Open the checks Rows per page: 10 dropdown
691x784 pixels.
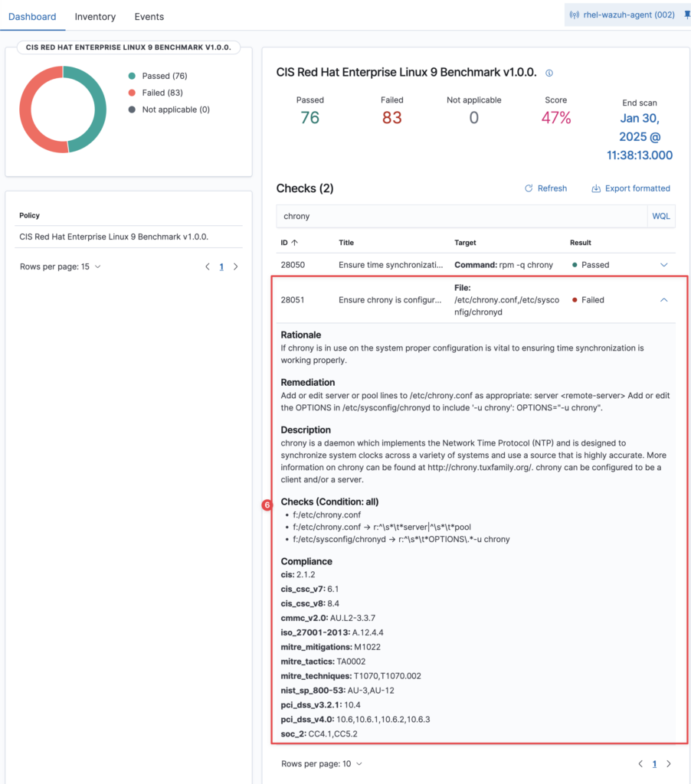point(322,763)
